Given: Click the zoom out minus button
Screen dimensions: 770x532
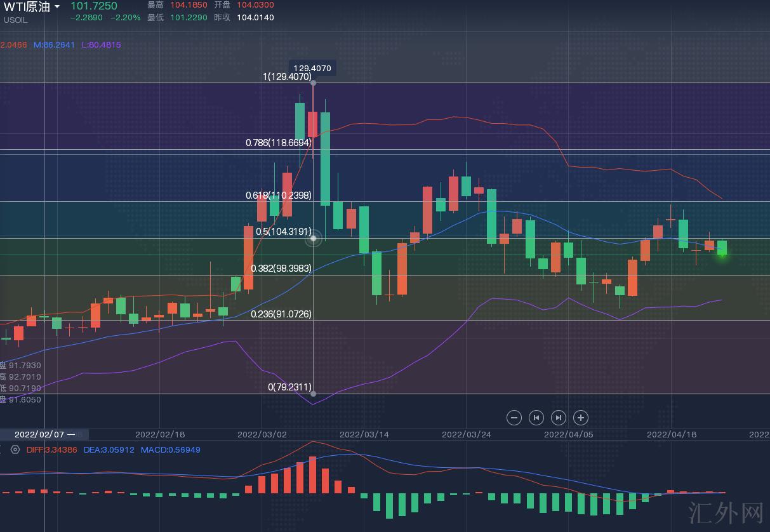Looking at the screenshot, I should click(x=514, y=417).
